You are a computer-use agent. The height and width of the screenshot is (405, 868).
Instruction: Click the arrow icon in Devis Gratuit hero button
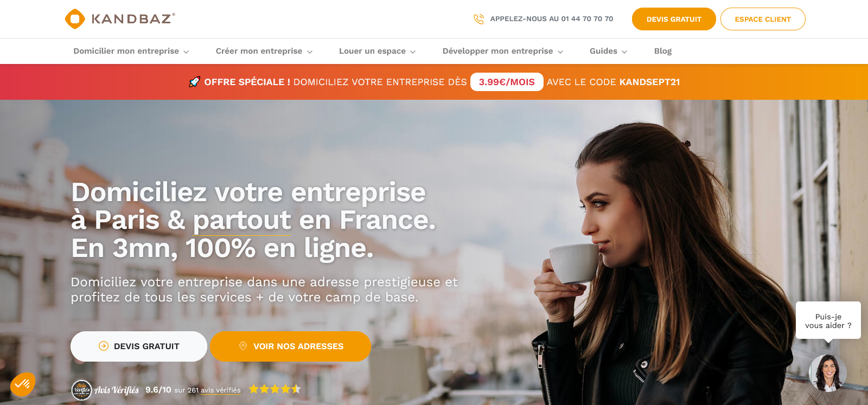pyautogui.click(x=104, y=346)
